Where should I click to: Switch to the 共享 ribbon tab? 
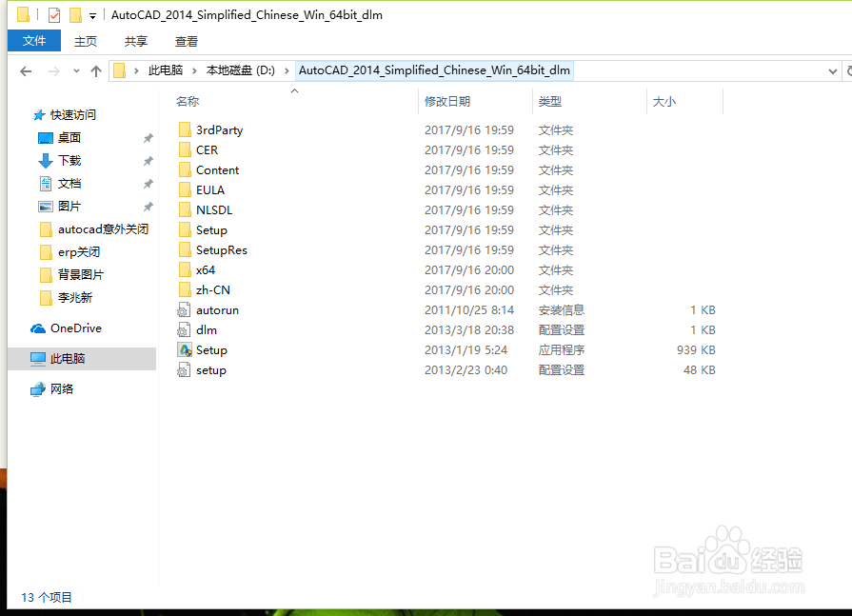point(136,41)
